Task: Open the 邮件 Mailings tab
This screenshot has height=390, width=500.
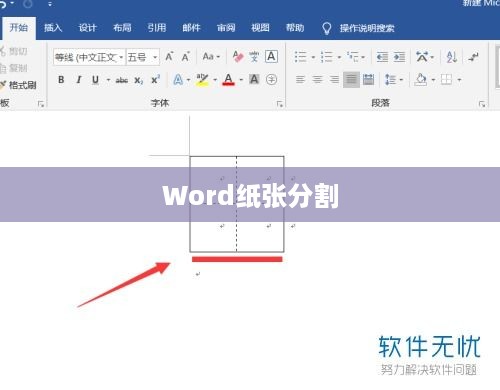Action: 191,28
